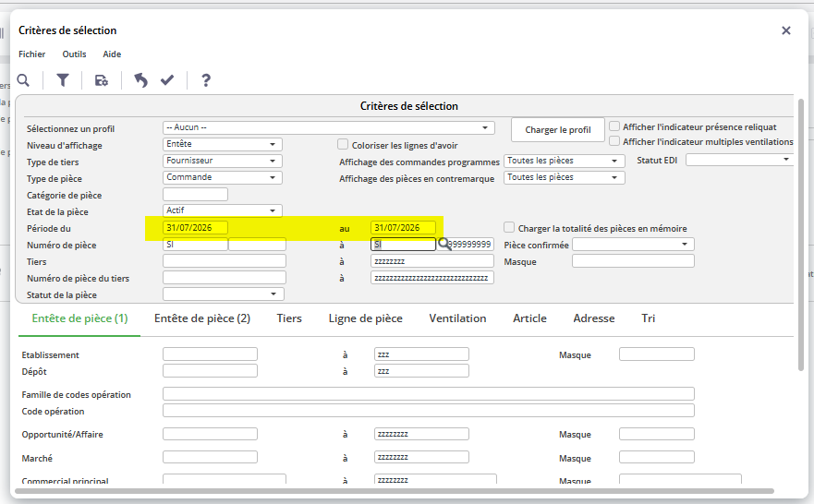Open the Pièce confirmée dropdown
Viewport: 814px width, 504px height.
point(633,245)
